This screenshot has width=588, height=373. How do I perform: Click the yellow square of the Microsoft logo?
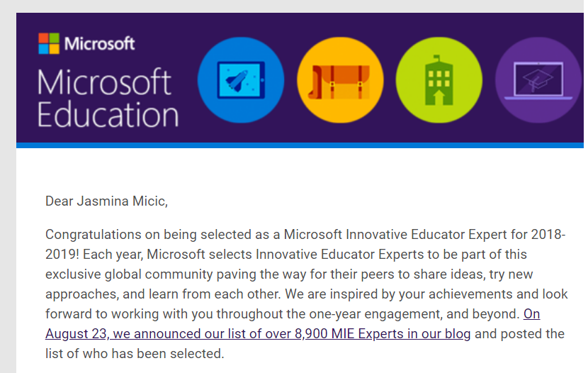55,49
